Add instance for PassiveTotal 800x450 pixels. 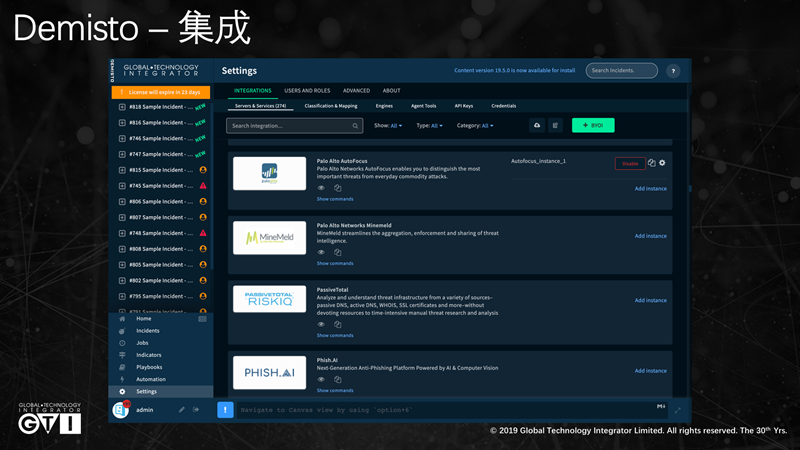pos(651,301)
